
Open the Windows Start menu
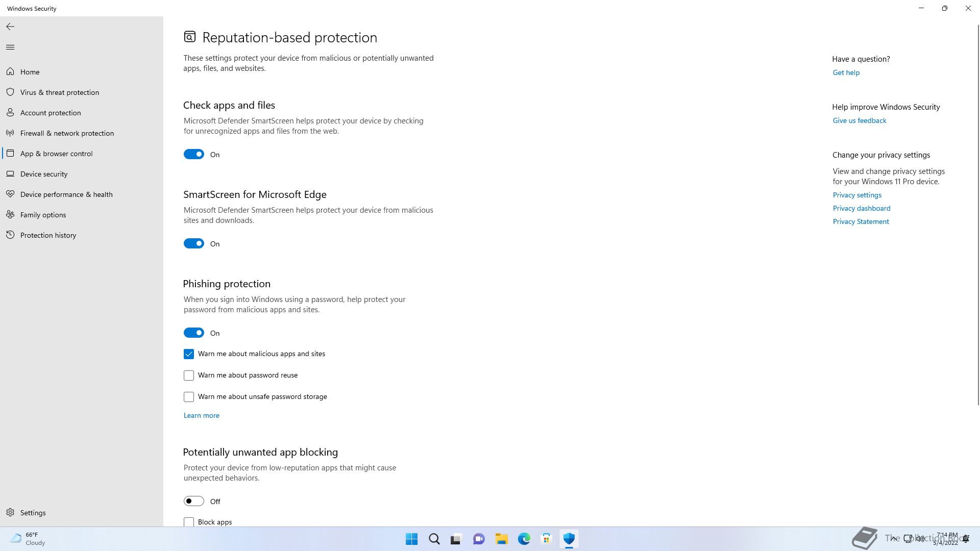pyautogui.click(x=411, y=539)
